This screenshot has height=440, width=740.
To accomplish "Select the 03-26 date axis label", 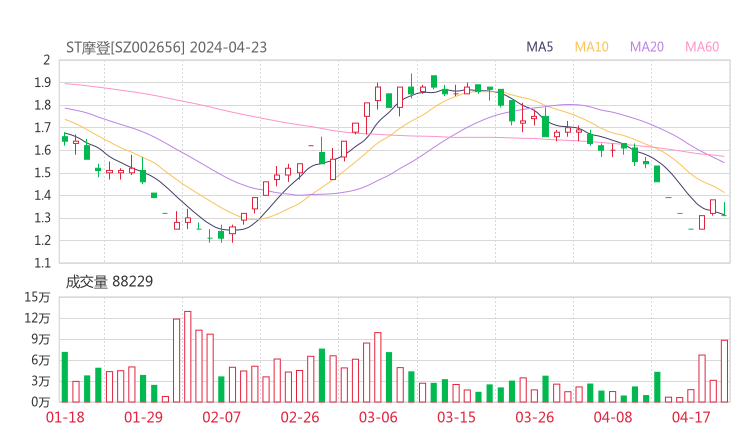I will [534, 417].
